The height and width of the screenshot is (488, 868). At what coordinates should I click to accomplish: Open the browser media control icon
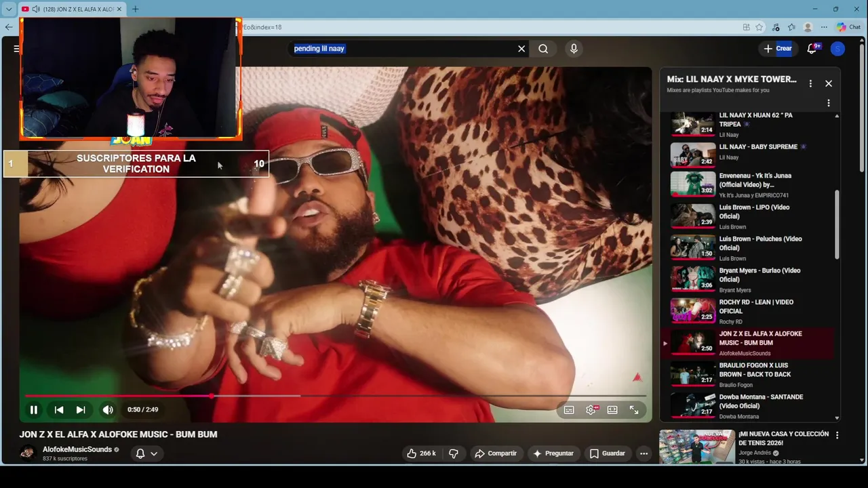pos(776,27)
